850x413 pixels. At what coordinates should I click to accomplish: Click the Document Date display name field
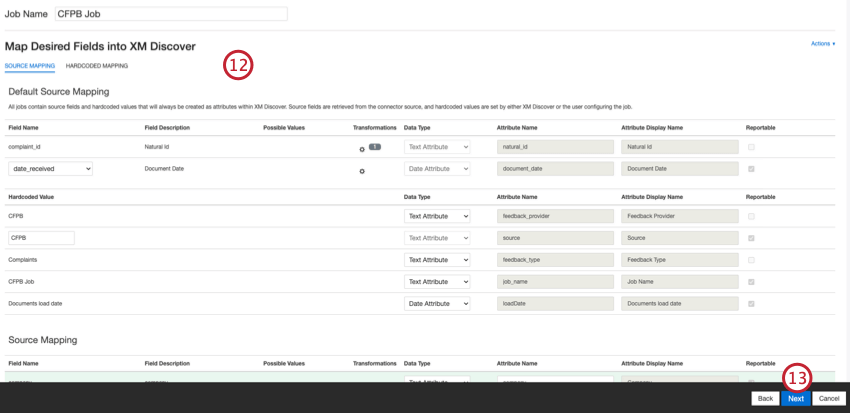(x=680, y=169)
